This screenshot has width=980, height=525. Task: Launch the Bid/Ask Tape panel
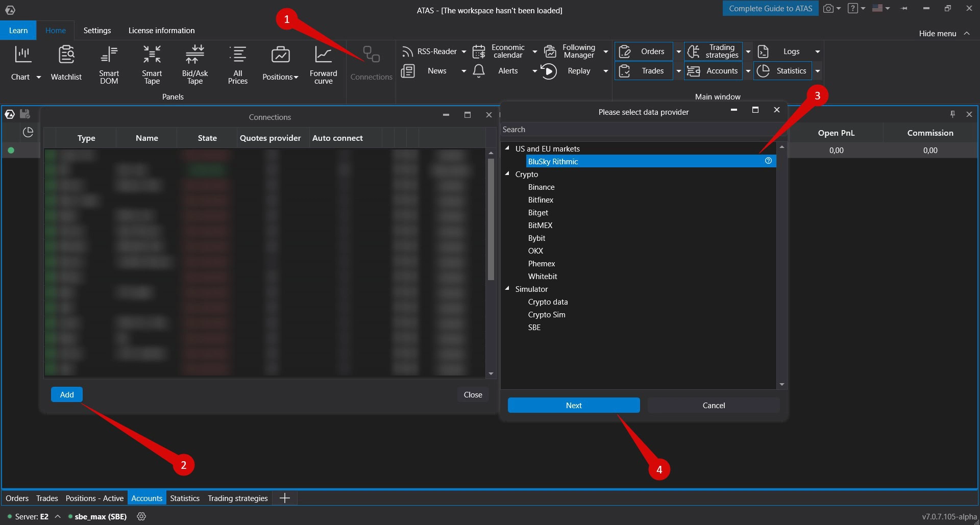coord(194,64)
